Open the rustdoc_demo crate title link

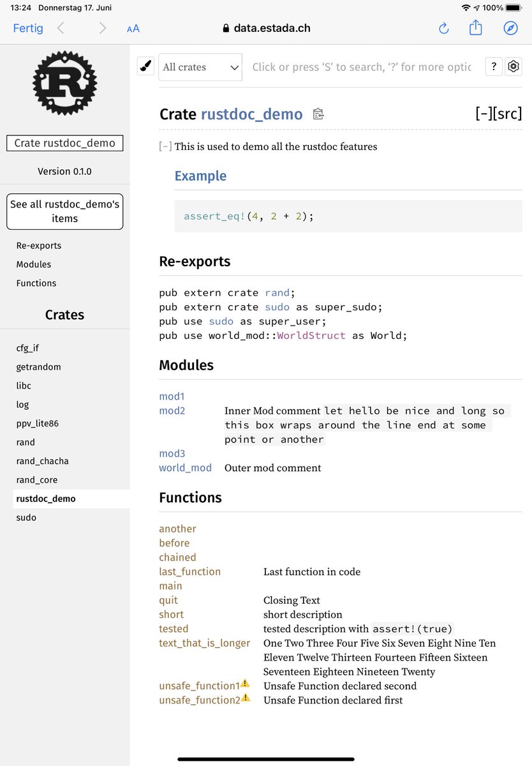[x=252, y=114]
